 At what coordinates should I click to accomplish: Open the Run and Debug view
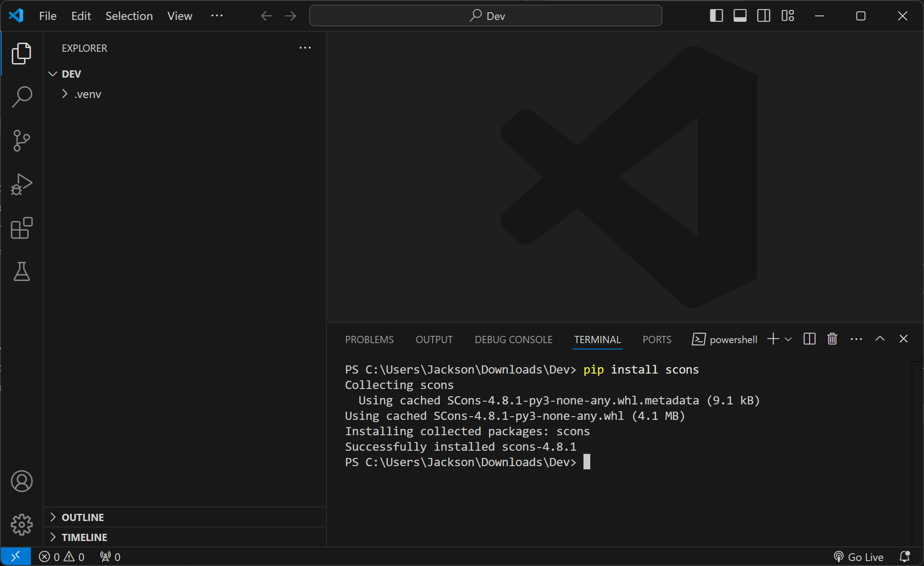click(21, 184)
